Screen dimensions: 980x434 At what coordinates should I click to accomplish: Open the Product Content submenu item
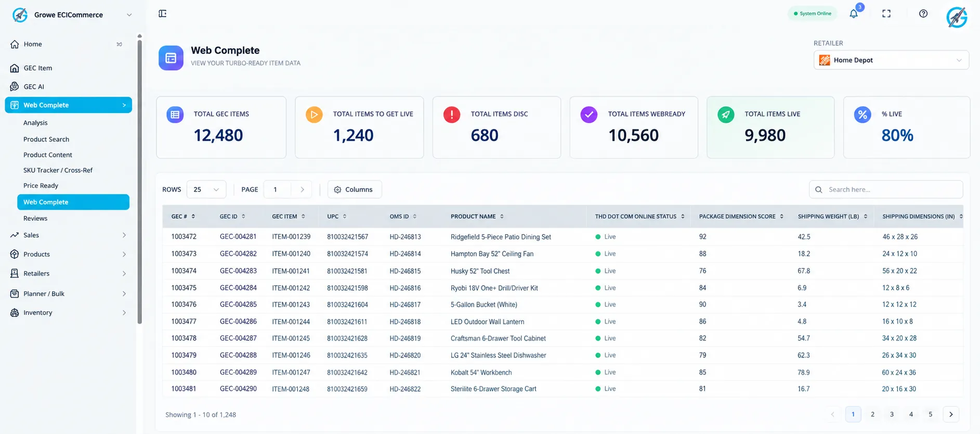pos(48,155)
